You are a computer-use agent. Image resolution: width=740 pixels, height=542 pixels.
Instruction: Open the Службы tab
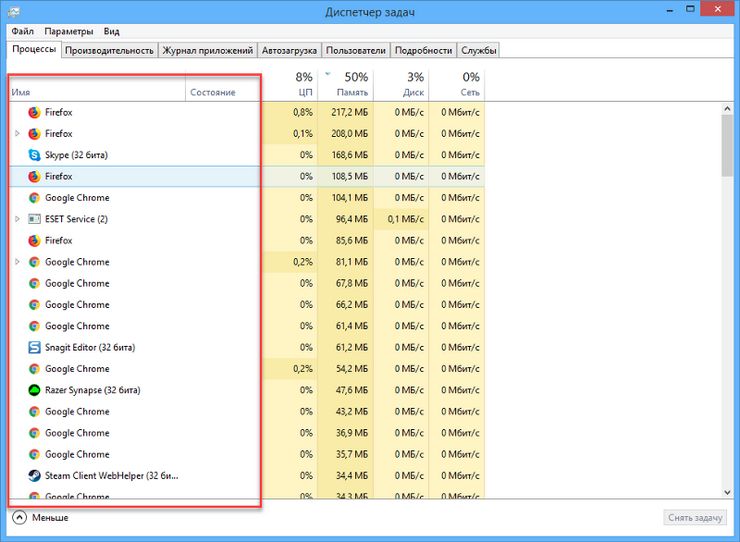point(479,51)
